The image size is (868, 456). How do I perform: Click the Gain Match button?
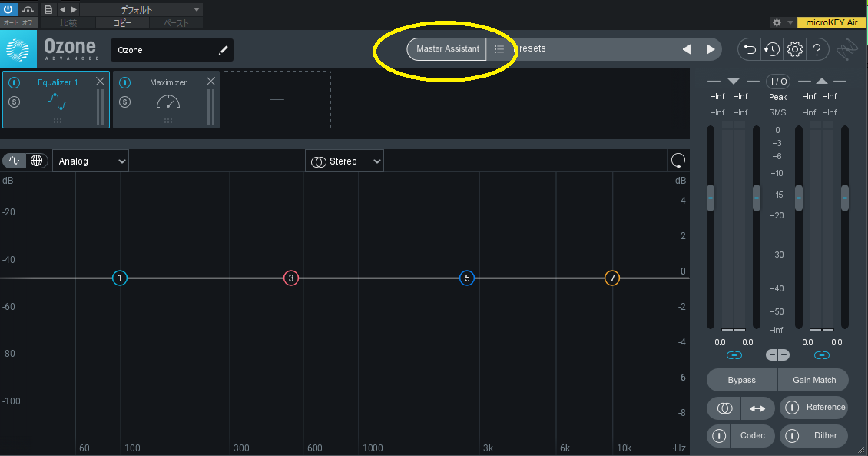pyautogui.click(x=813, y=380)
